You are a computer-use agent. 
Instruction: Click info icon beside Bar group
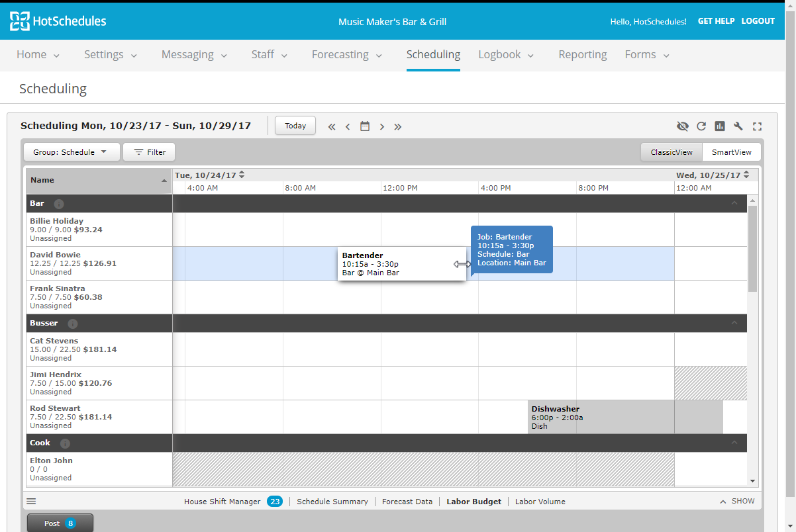point(59,204)
